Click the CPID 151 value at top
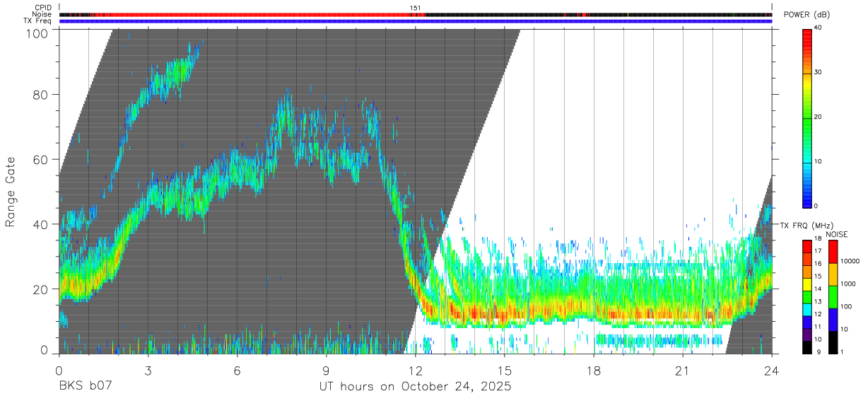The width and height of the screenshot is (868, 401). pos(416,8)
